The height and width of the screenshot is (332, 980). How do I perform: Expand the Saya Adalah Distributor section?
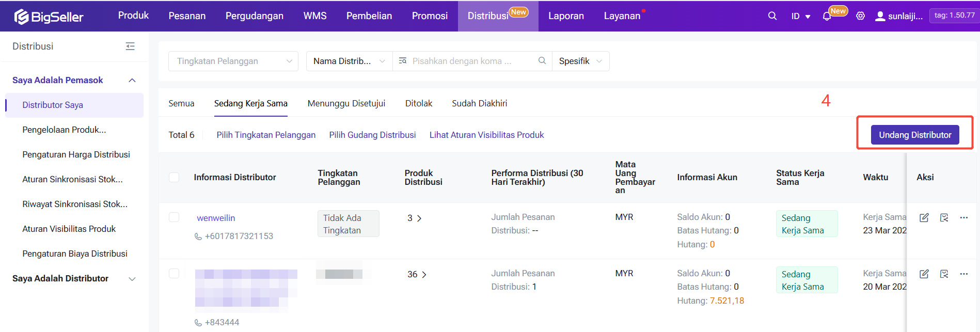(x=132, y=279)
